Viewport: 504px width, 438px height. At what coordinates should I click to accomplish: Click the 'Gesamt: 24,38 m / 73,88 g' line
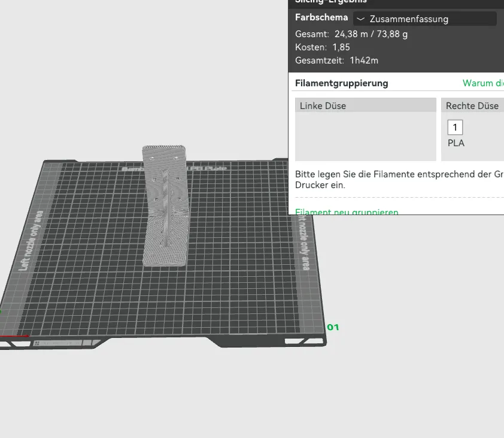(x=351, y=34)
